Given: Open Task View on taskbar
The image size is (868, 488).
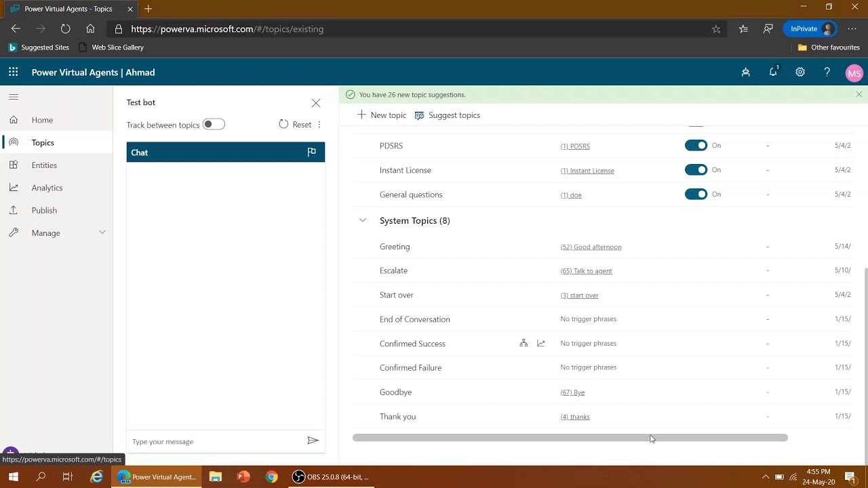Looking at the screenshot, I should pyautogui.click(x=67, y=477).
